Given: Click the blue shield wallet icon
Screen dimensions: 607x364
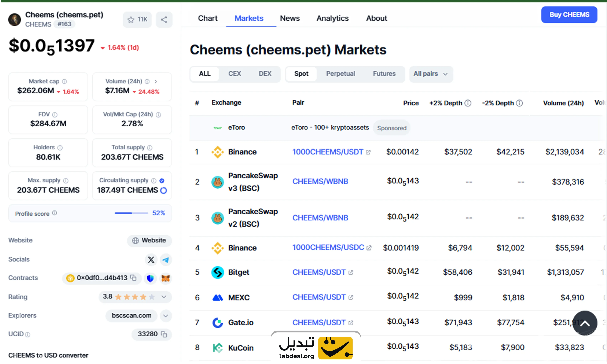Looking at the screenshot, I should (x=150, y=278).
